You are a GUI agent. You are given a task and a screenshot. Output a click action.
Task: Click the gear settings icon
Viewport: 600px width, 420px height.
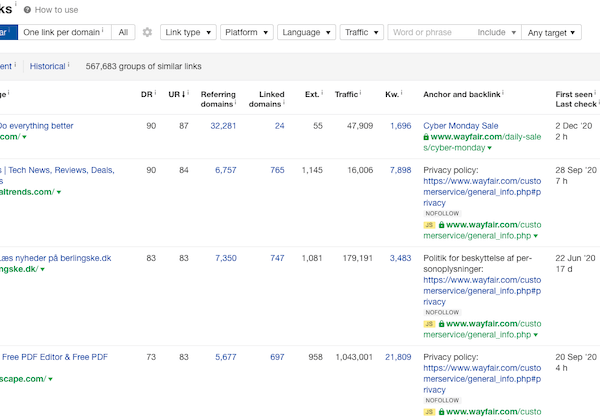coord(148,32)
